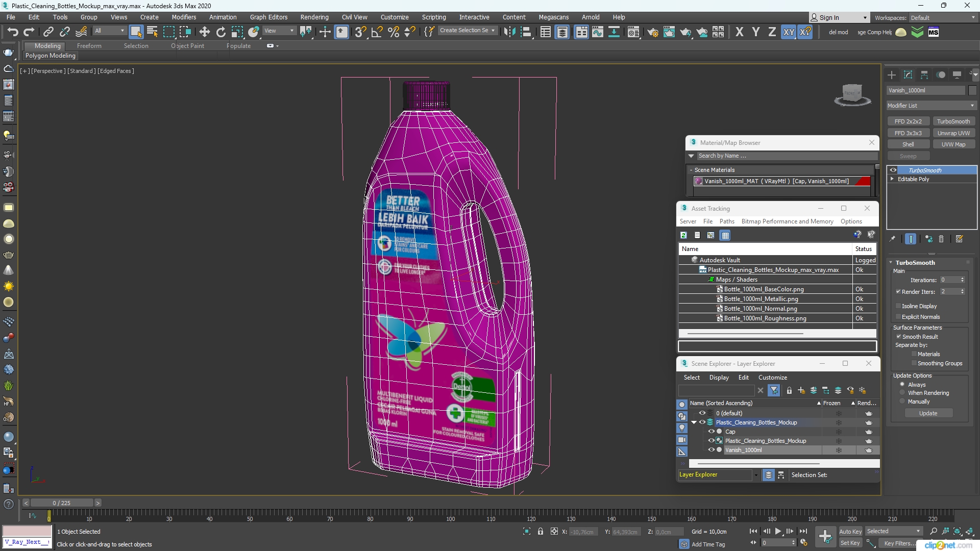Toggle Render Iters checkbox

coord(898,292)
